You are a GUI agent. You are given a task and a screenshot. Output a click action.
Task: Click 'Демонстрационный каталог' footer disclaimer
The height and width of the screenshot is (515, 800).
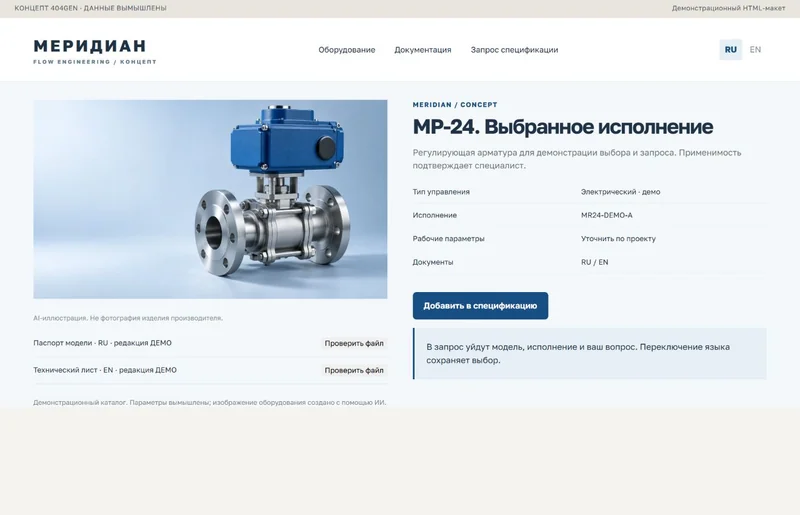click(210, 402)
